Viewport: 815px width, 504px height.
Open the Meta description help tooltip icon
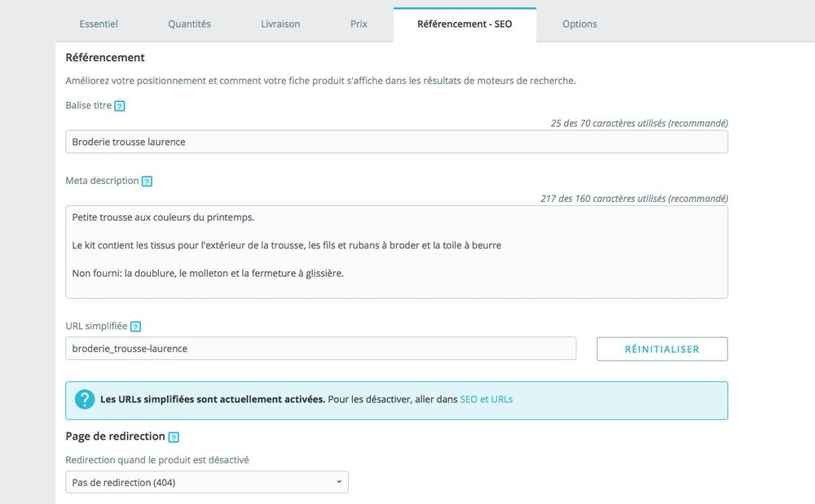(147, 181)
